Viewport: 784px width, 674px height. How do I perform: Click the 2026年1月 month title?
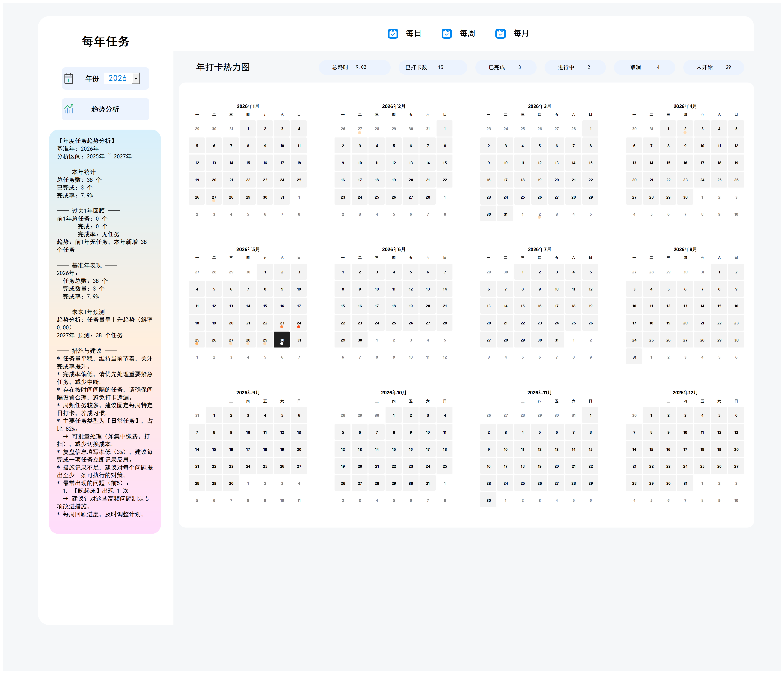[248, 106]
